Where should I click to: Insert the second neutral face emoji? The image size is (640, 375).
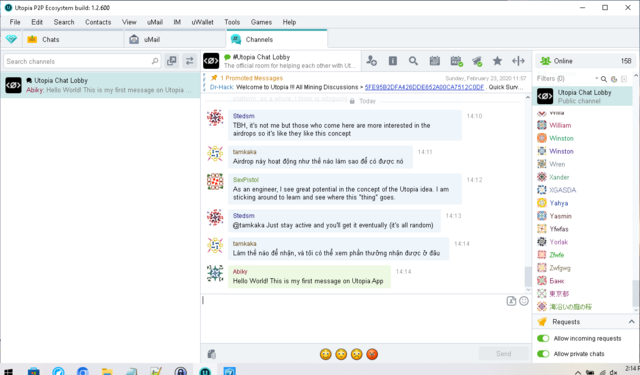click(341, 354)
